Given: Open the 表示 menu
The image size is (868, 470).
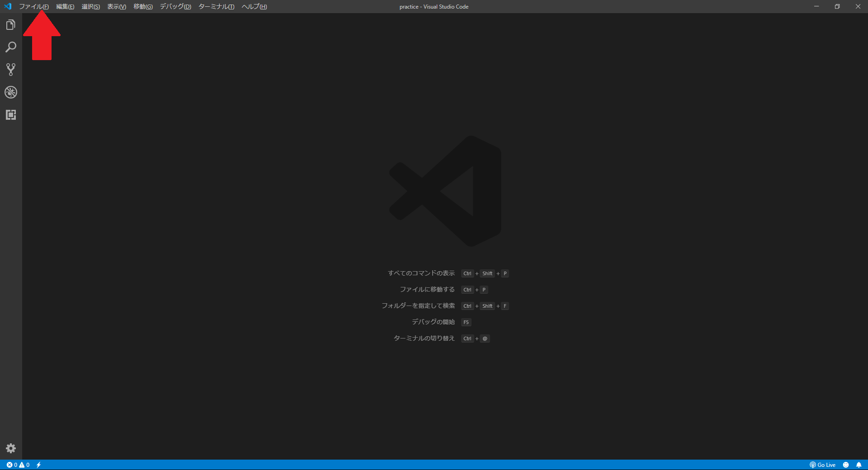Looking at the screenshot, I should coord(116,6).
